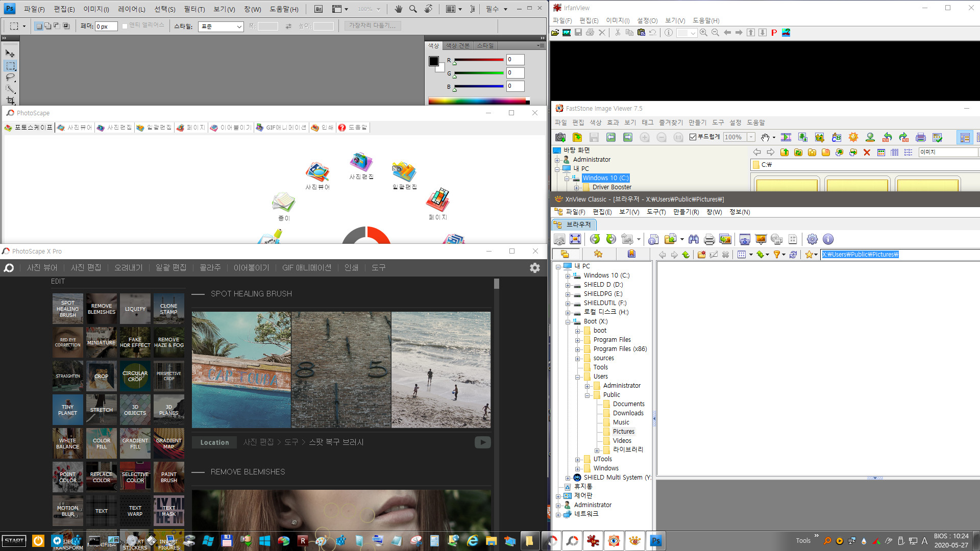Open PhotoScape 사진편집 launcher icon

[361, 166]
